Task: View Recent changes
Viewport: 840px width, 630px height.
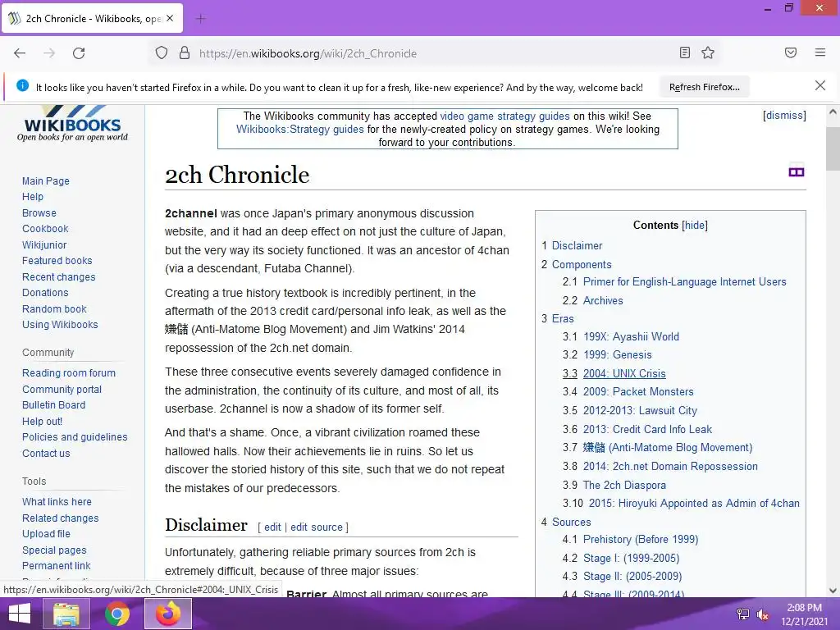Action: [x=58, y=277]
